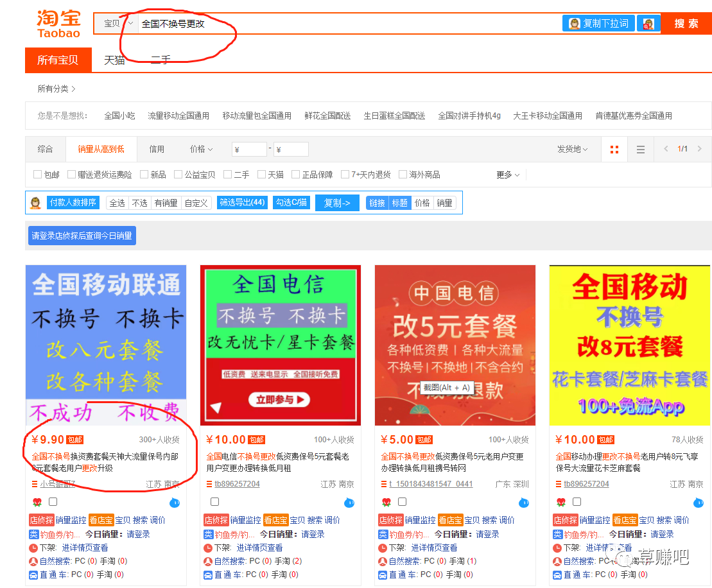Select the 综合 sort tab
Viewport: 712px width, 588px height.
point(45,149)
